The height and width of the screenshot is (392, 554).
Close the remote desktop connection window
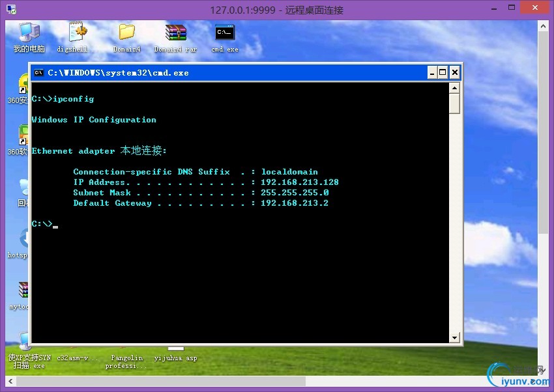[x=535, y=8]
